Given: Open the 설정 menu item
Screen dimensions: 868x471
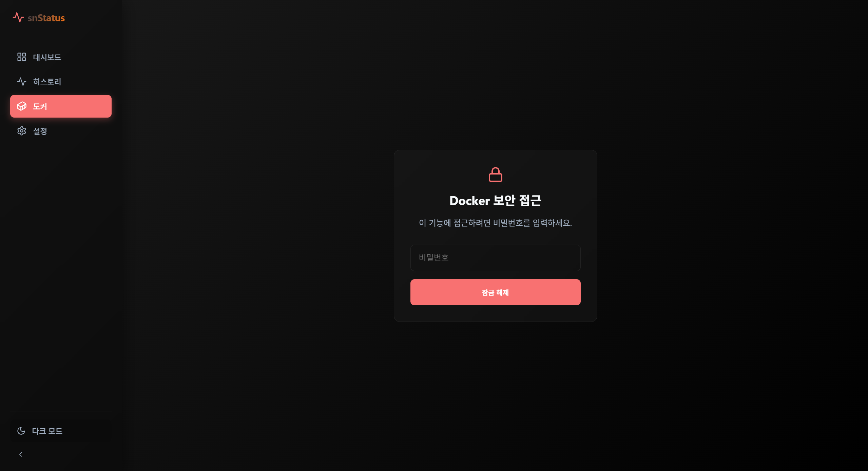Looking at the screenshot, I should click(61, 131).
